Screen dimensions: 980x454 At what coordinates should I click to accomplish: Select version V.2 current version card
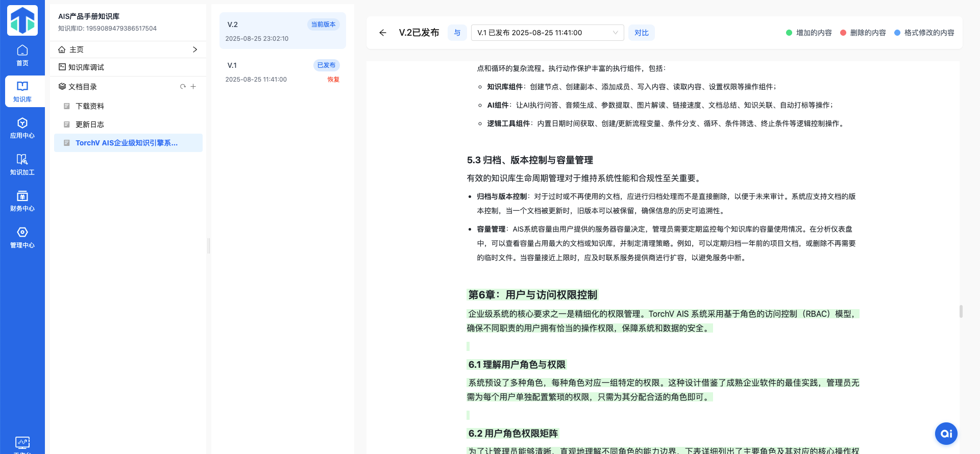tap(283, 31)
